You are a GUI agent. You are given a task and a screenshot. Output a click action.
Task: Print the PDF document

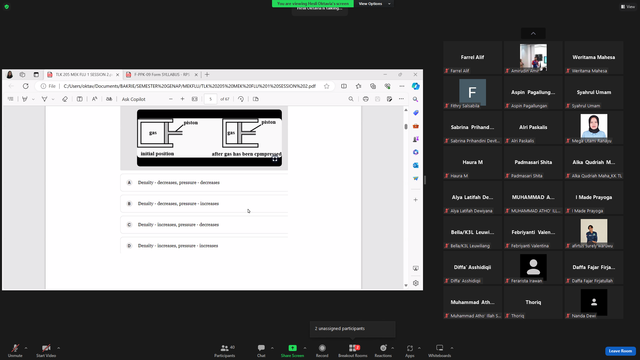click(x=366, y=99)
